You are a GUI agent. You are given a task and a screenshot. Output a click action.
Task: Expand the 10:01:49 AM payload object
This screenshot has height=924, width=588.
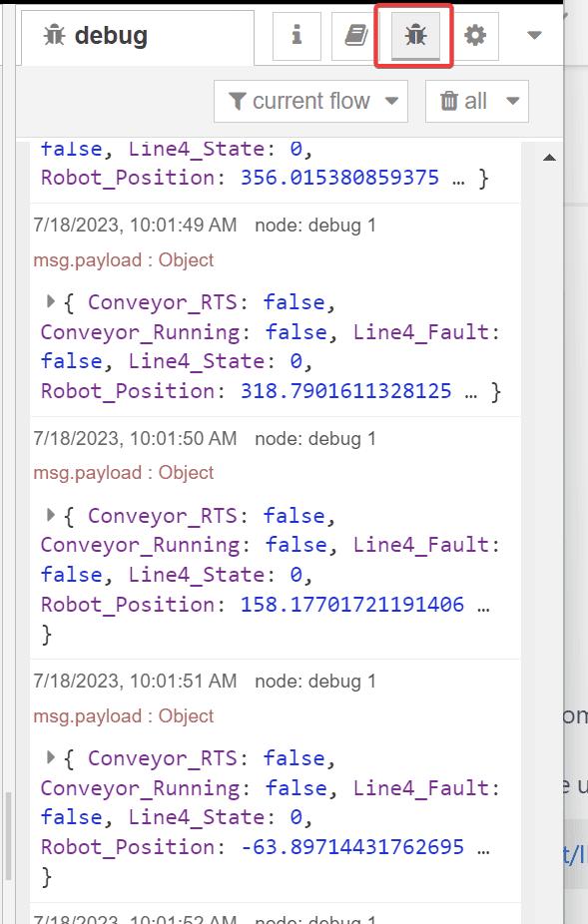coord(50,301)
